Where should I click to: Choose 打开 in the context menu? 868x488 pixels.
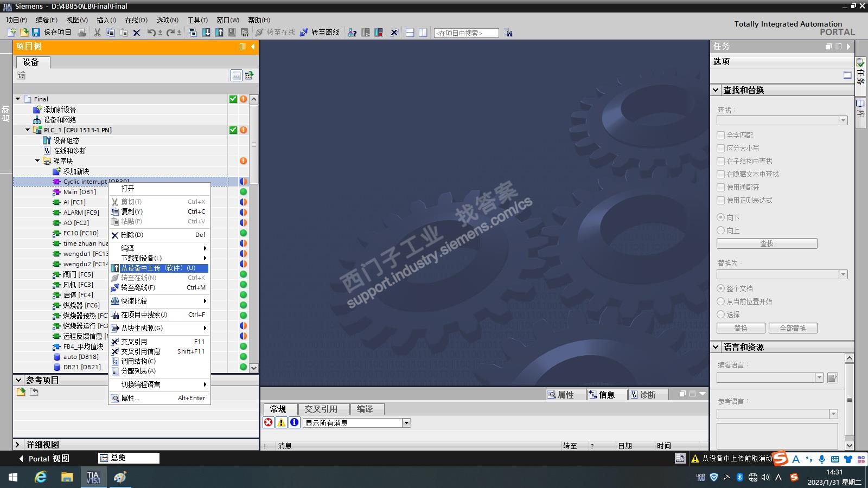click(127, 188)
